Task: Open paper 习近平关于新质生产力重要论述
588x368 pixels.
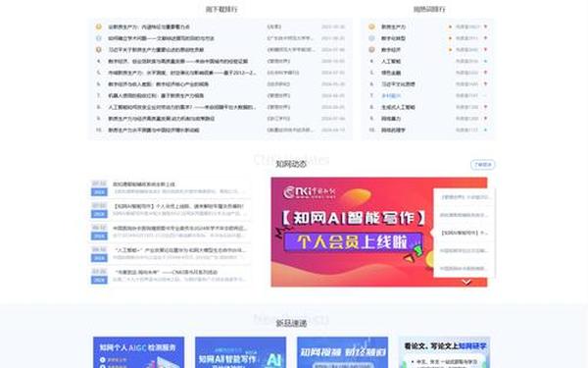Action: [156, 50]
